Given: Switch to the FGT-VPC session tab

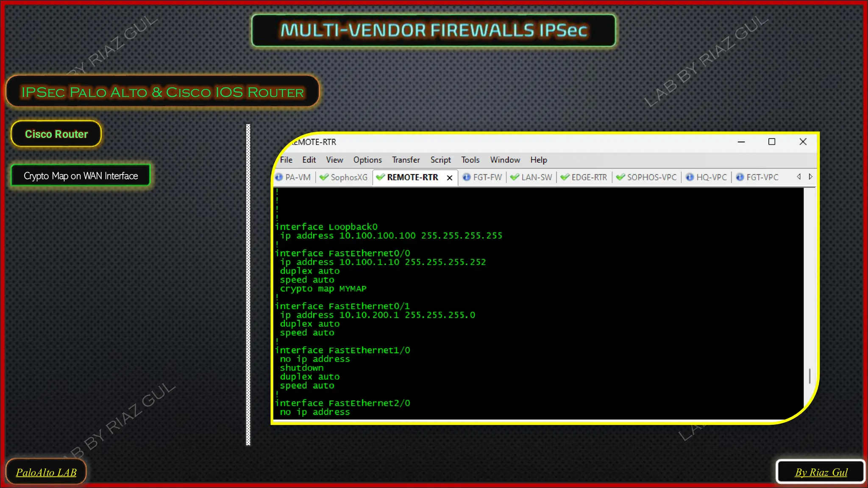Looking at the screenshot, I should coord(757,177).
